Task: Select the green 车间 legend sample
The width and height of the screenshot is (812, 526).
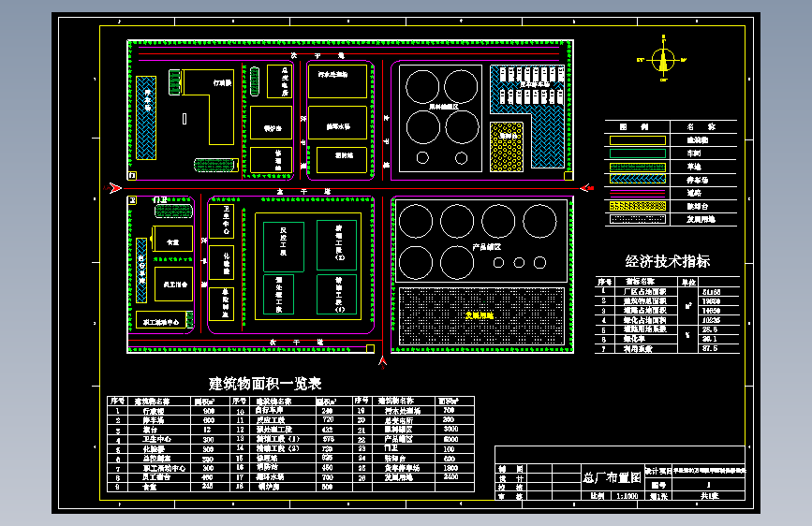Action: click(x=638, y=153)
